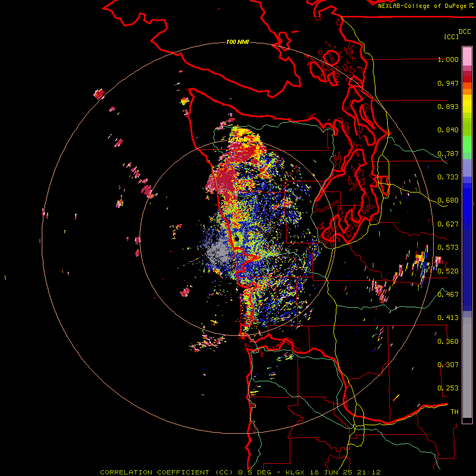This screenshot has width=476, height=476.
Task: Click the CORRELATION COEFFICIENT (CC) caption text
Action: (x=167, y=472)
